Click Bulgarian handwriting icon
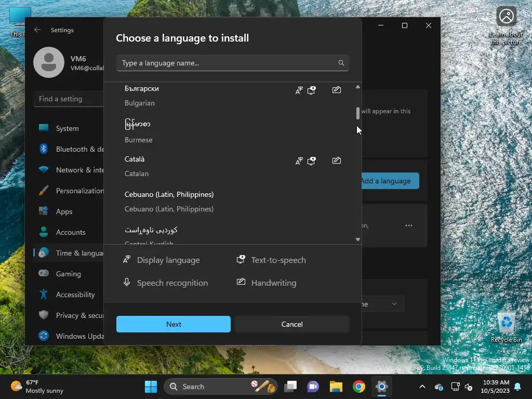This screenshot has width=532, height=399. [337, 90]
